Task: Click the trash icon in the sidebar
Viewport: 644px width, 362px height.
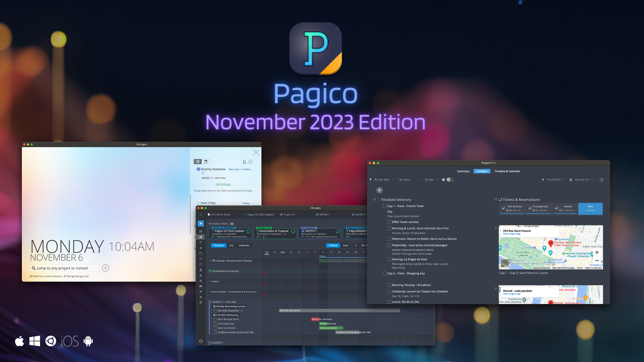Action: tap(201, 302)
